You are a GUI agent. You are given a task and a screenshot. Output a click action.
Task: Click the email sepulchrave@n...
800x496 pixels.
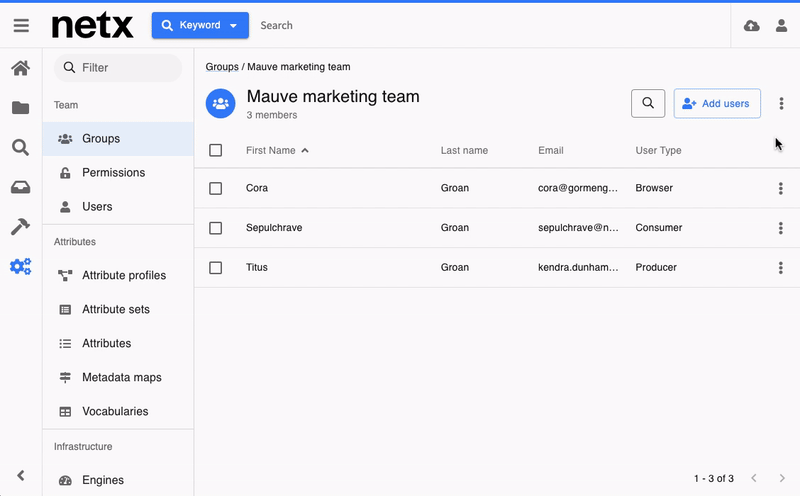pos(578,228)
